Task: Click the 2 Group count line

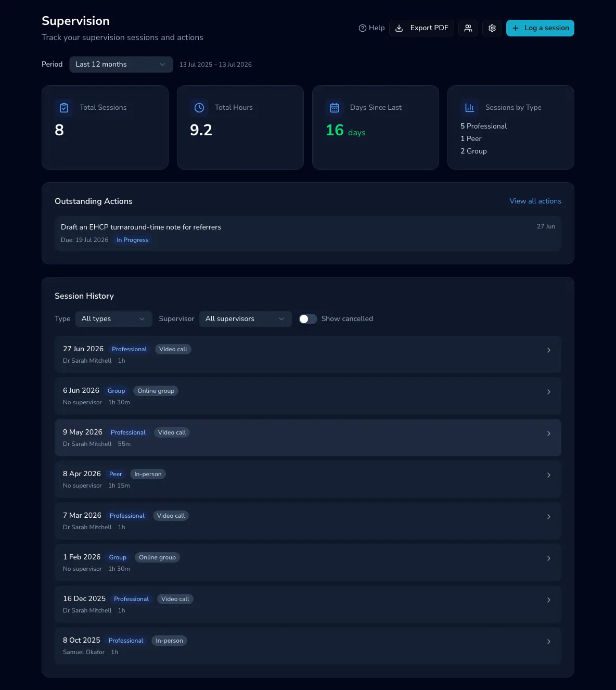Action: 473,151
